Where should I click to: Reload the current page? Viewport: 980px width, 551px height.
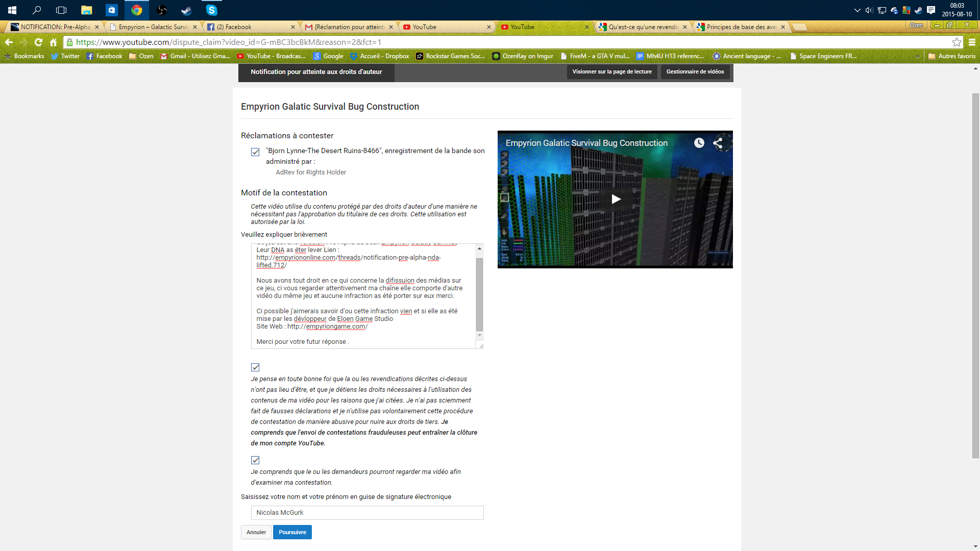tap(38, 42)
